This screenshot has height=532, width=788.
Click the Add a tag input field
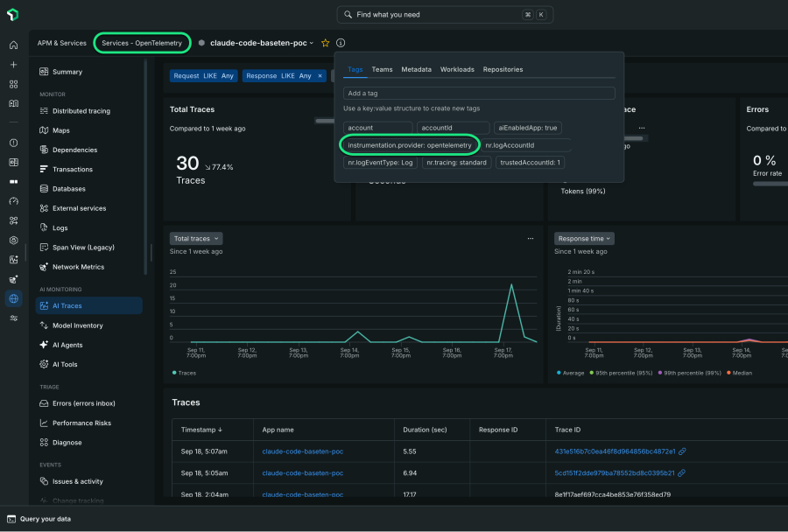(479, 94)
